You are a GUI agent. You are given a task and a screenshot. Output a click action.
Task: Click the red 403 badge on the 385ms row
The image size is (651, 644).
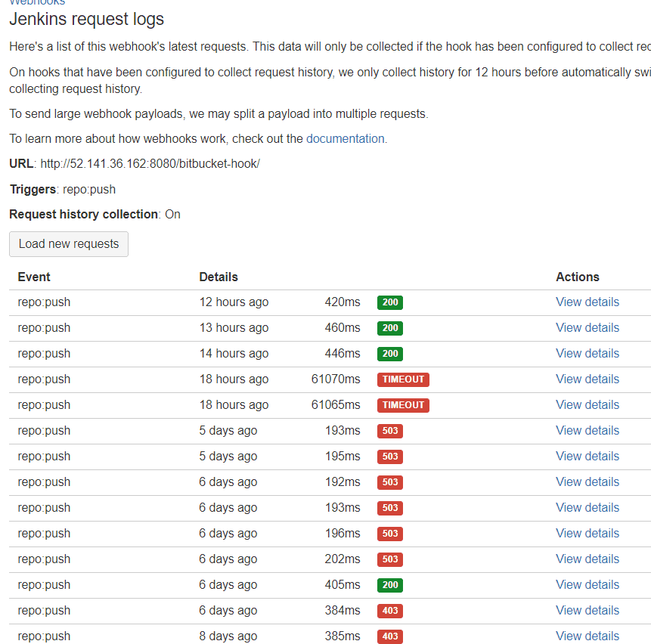[x=390, y=636]
